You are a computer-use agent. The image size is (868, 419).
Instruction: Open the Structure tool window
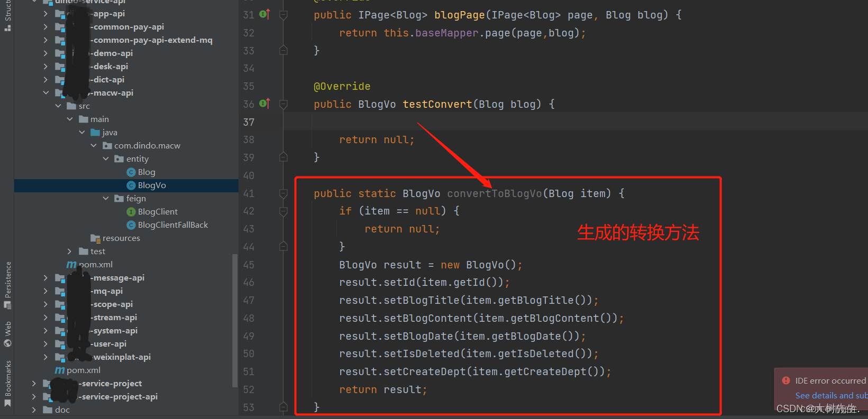click(x=7, y=16)
